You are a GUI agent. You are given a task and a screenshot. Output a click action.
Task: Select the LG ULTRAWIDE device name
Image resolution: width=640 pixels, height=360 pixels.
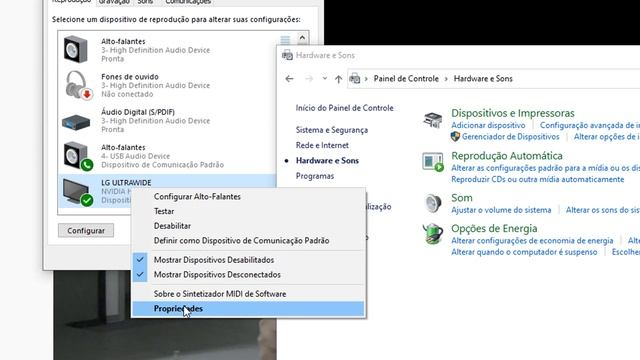coord(126,182)
